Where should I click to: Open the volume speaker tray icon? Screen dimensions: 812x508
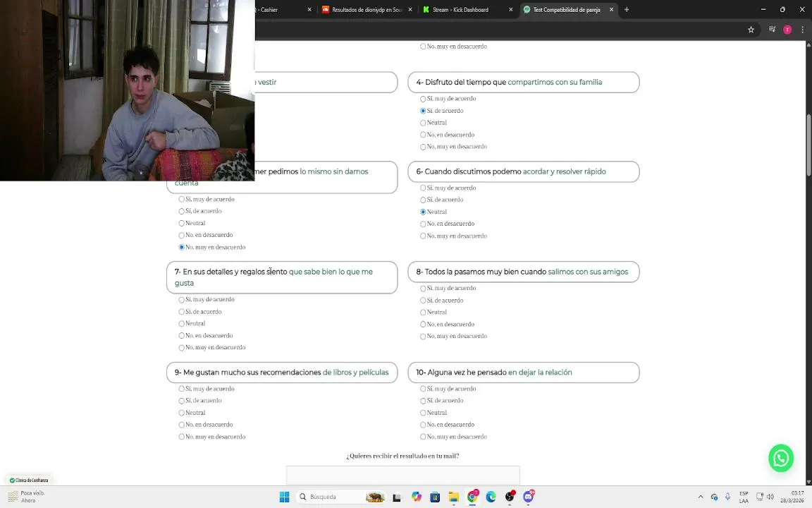pyautogui.click(x=770, y=497)
